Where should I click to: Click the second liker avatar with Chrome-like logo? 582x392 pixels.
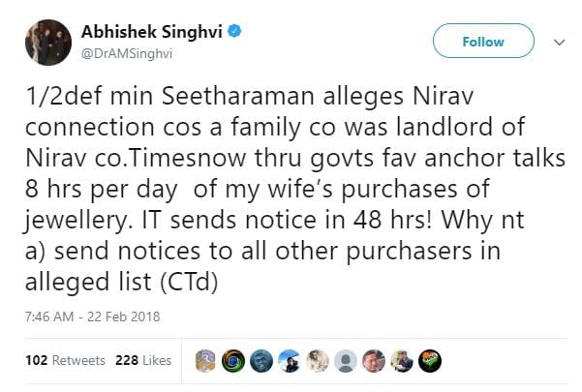point(232,360)
